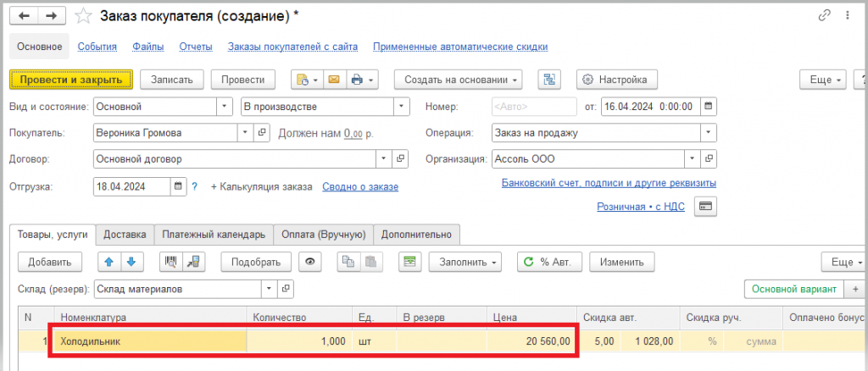Click the load-from-terminal icon next to barcode
Image resolution: width=868 pixels, height=371 pixels.
click(x=194, y=262)
